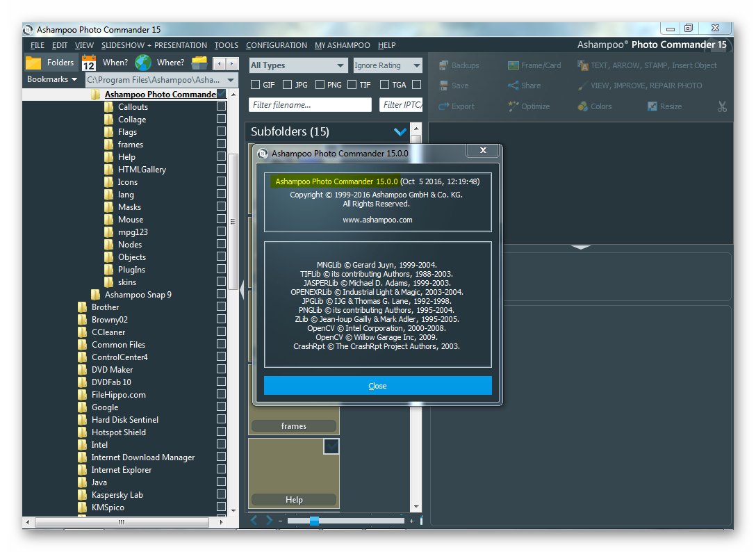Screen dimensions: 756x552
Task: Check the Collage folder checkbox
Action: (x=221, y=119)
